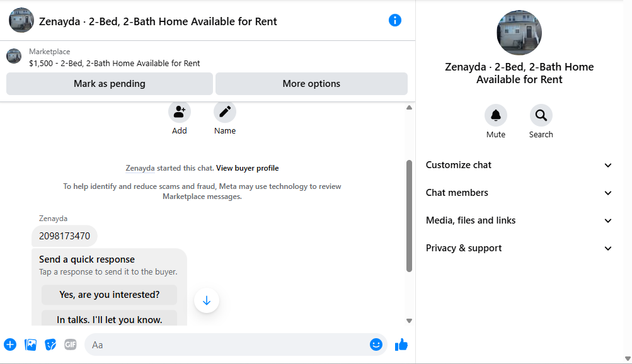This screenshot has width=632, height=364.
Task: Click Mark as pending button
Action: coord(110,84)
